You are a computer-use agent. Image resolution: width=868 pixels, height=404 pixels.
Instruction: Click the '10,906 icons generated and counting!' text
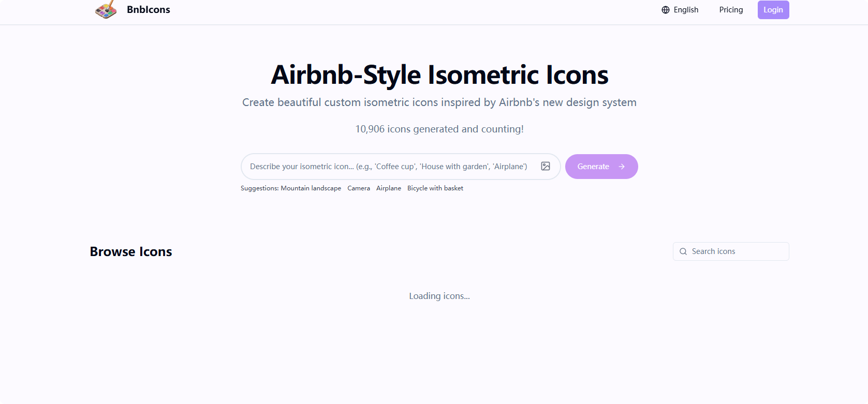[439, 129]
